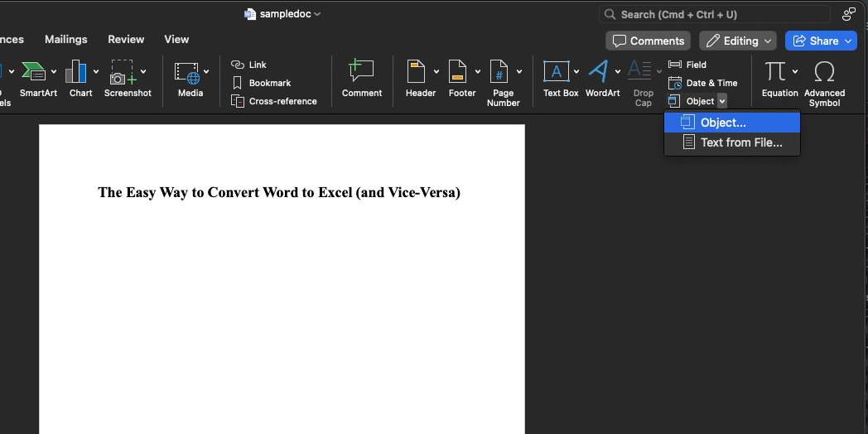Choose Text from File... menu item
The width and height of the screenshot is (868, 434).
[732, 142]
